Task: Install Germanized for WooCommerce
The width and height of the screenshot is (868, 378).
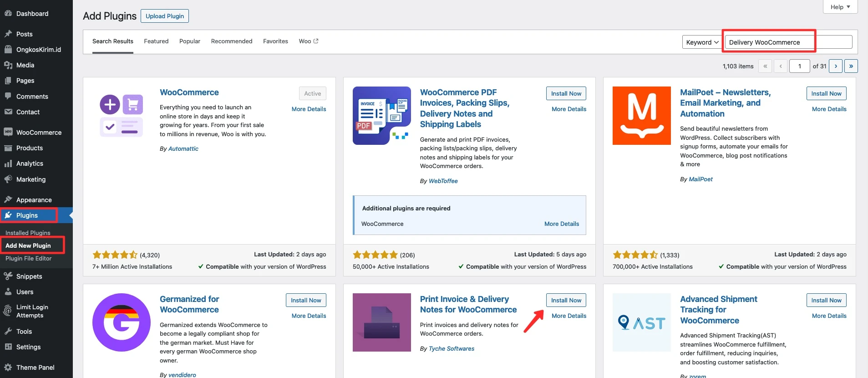Action: [306, 300]
